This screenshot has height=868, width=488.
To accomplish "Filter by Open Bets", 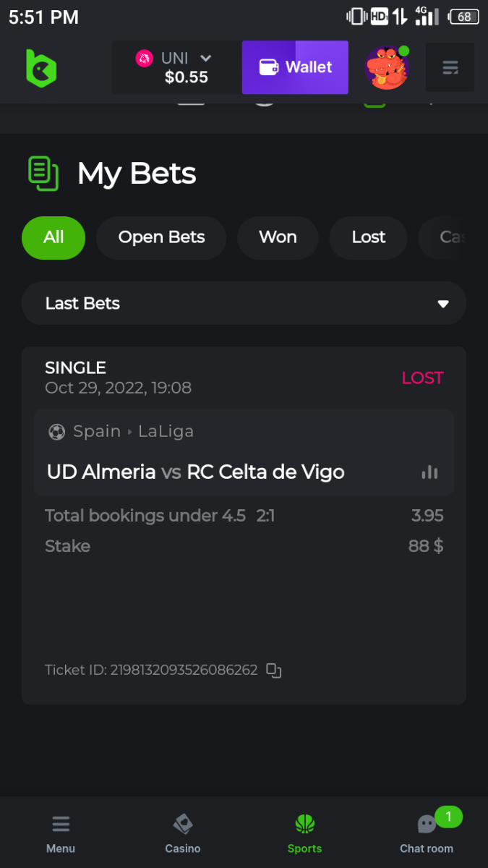I will (x=161, y=237).
